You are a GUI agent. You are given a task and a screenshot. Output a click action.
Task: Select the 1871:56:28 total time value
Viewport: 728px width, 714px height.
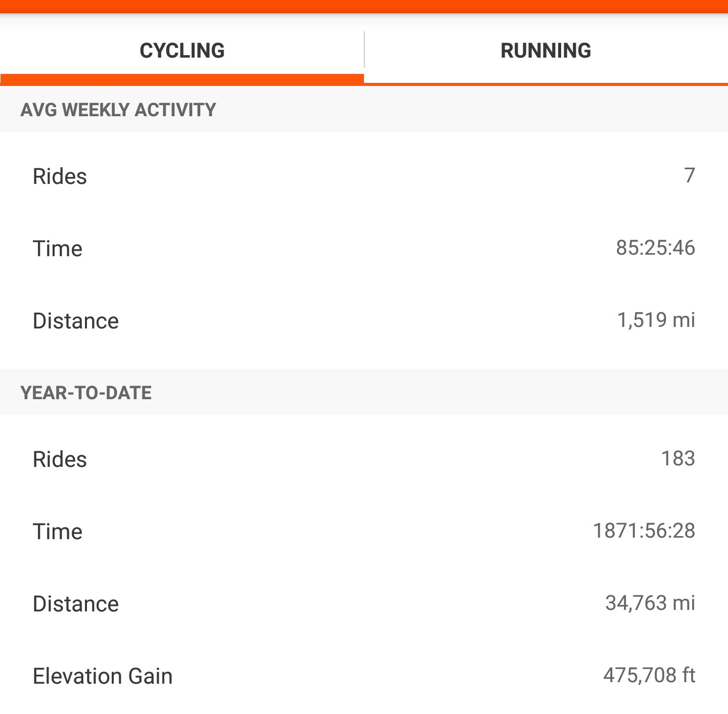pos(644,531)
